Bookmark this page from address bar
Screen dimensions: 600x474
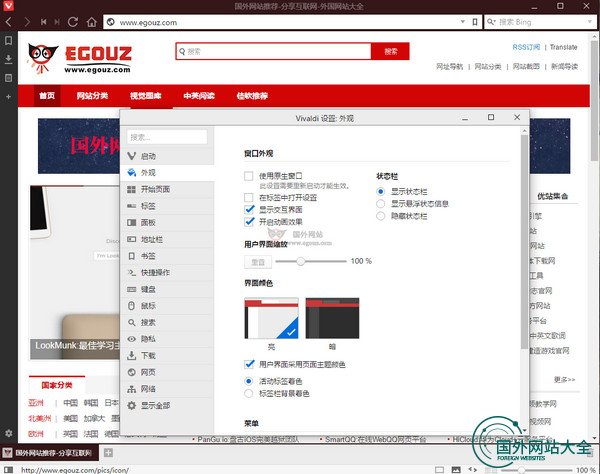click(474, 22)
